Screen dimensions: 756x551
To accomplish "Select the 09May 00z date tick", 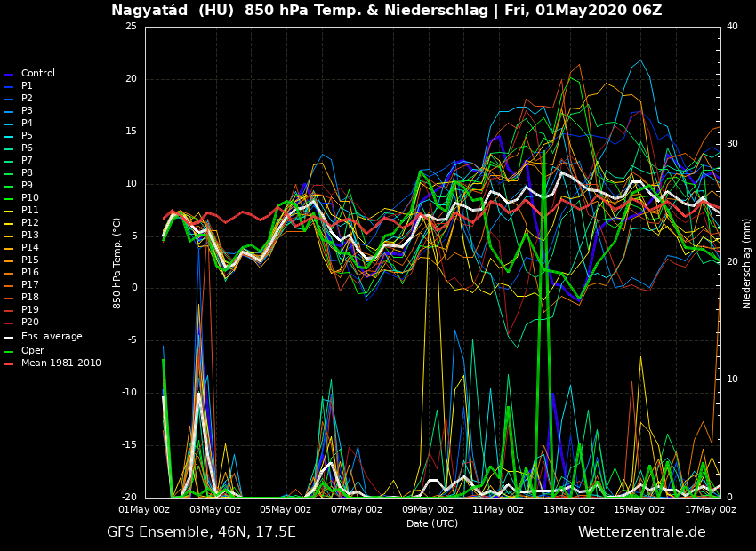I will 428,510.
